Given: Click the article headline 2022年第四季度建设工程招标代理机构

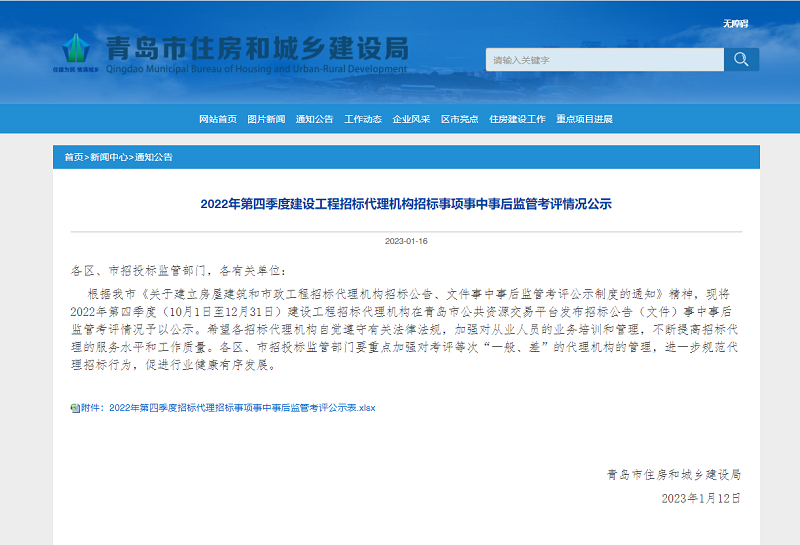Looking at the screenshot, I should [x=405, y=204].
